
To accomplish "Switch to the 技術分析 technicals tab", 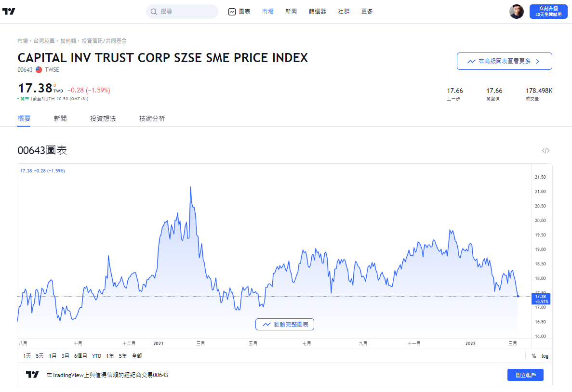I will [152, 118].
